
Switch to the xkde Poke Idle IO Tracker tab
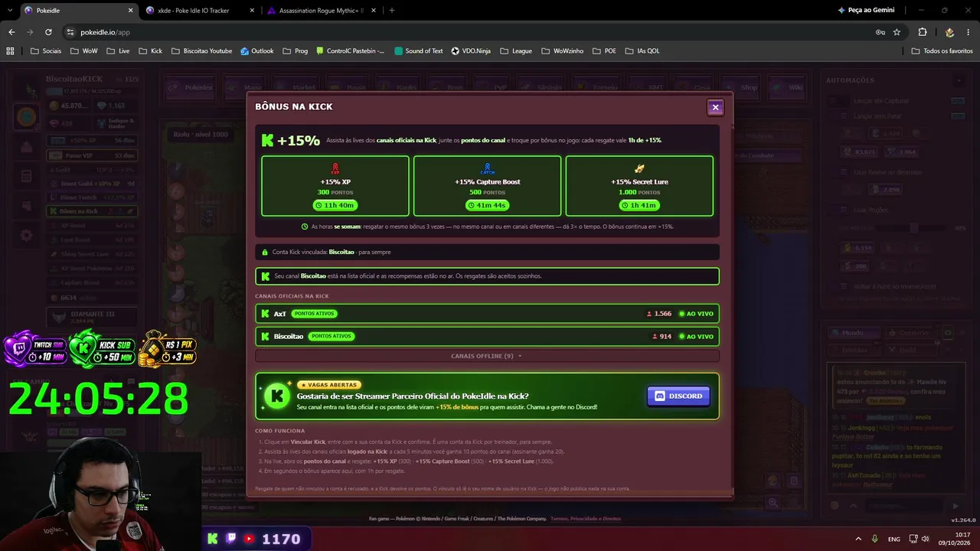pyautogui.click(x=201, y=11)
